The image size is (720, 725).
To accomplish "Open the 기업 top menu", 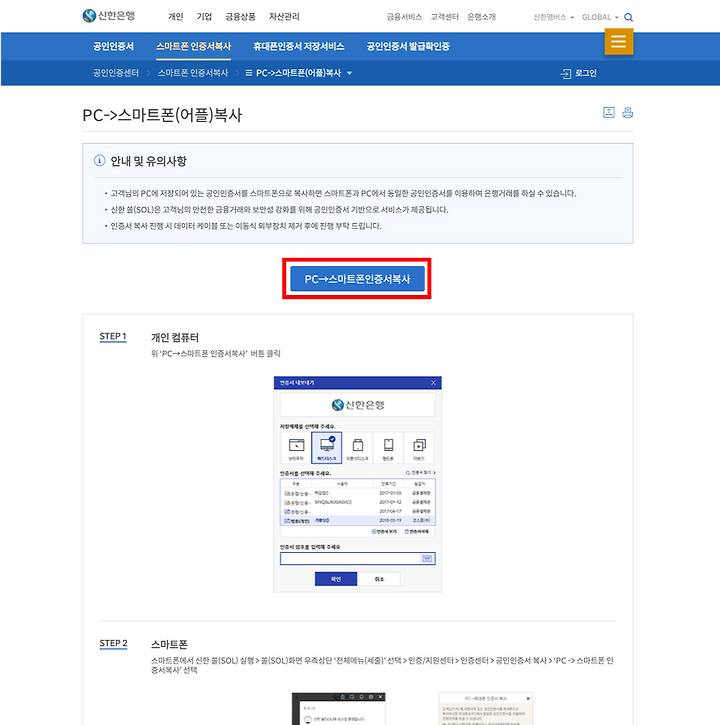I will pos(204,17).
